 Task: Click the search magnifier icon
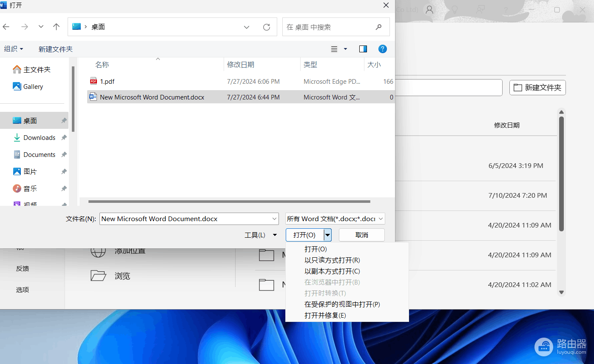378,27
